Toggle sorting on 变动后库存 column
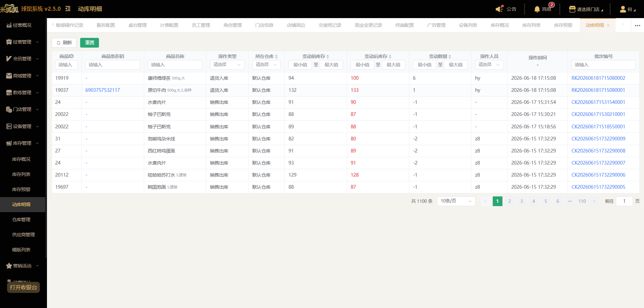 point(390,57)
